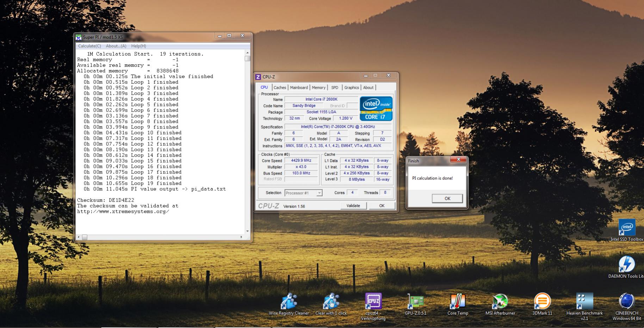Click the PI value output -> pi_data.txt line
Viewport: 644px width, 328px height.
click(x=155, y=189)
